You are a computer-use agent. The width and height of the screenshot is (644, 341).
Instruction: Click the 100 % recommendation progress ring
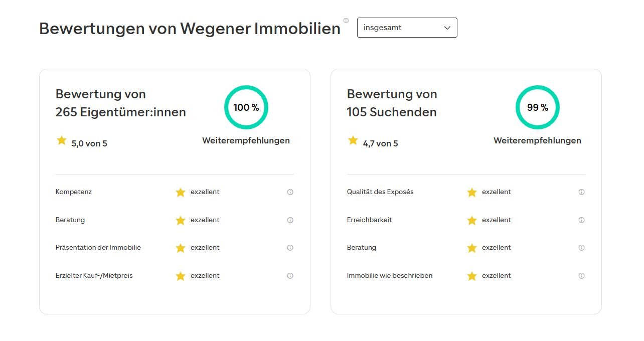click(x=246, y=107)
